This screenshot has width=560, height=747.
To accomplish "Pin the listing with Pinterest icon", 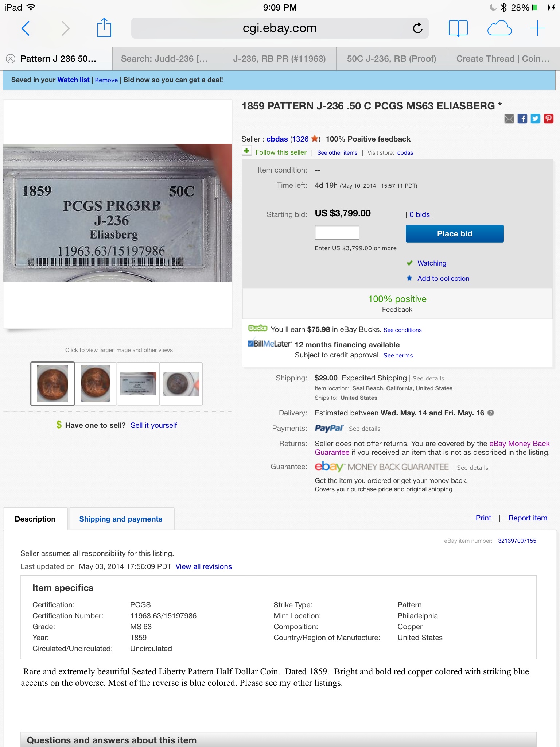I will 548,119.
